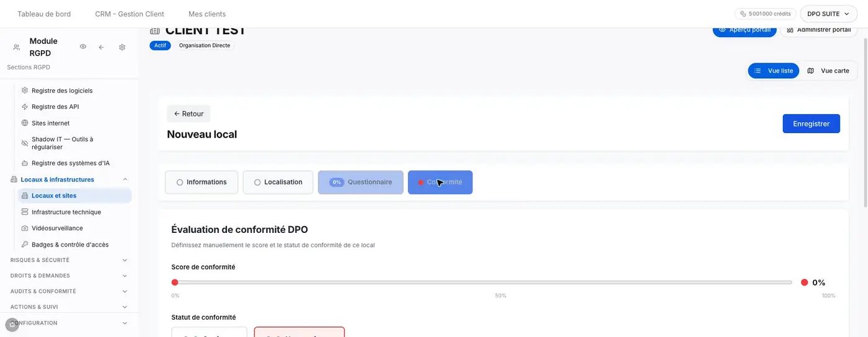The image size is (868, 337).
Task: Click the Organisation Directe badge
Action: [x=205, y=45]
